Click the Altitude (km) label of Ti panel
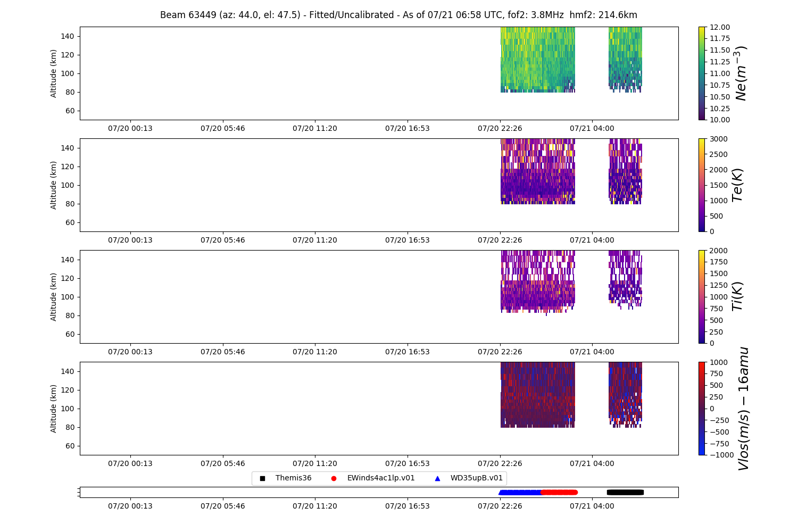Viewport: 798px width, 532px height. pos(53,297)
